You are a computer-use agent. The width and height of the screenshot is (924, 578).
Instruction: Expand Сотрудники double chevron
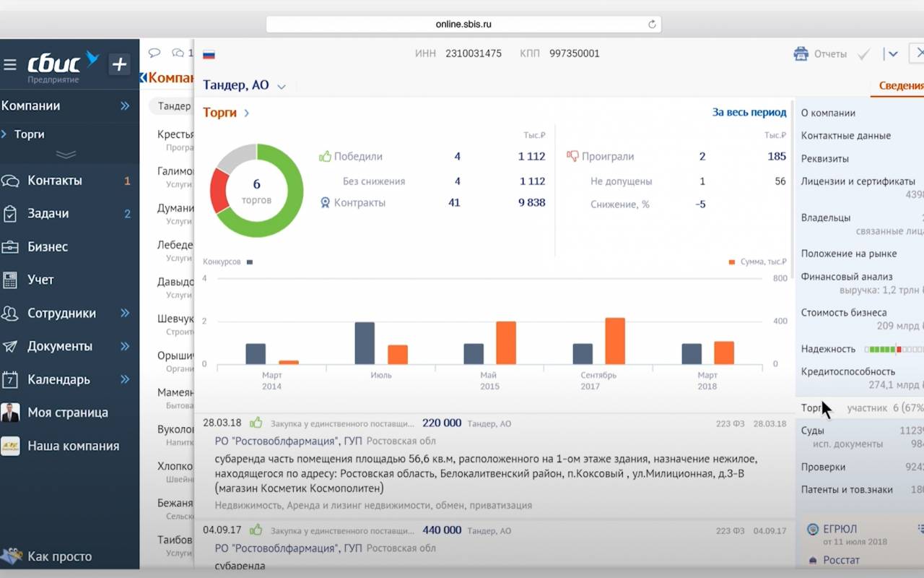click(x=125, y=314)
